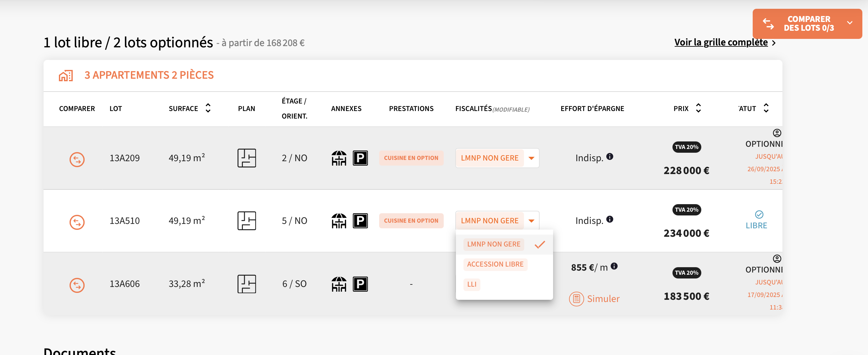Open floor plan icon for lot 13A606
This screenshot has width=868, height=355.
(x=246, y=283)
